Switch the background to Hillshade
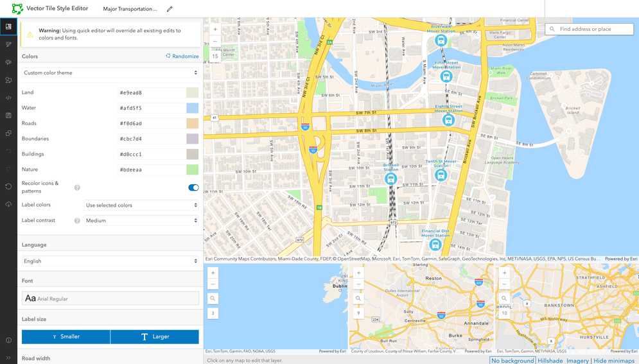The width and height of the screenshot is (639, 364). tap(550, 361)
